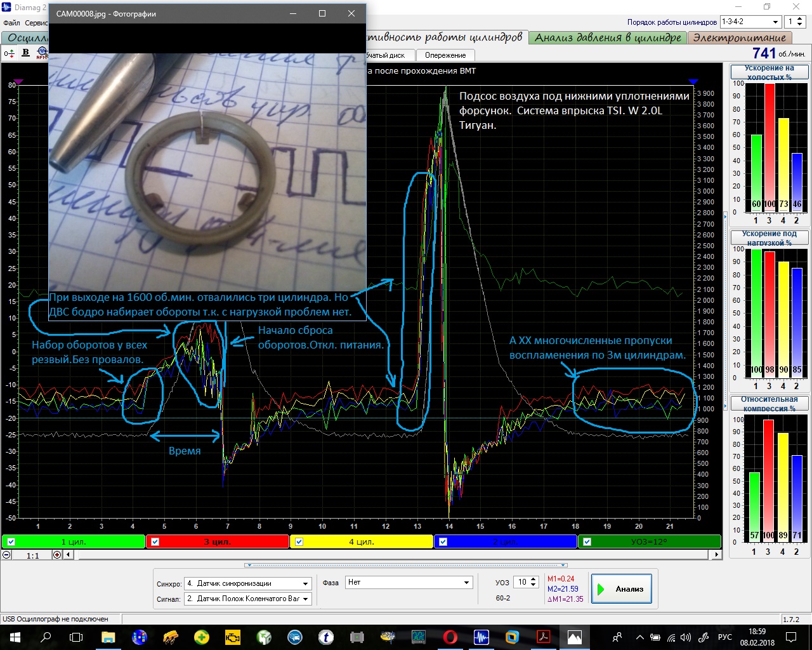Click the Diamag waveform app taskbar icon
This screenshot has width=812, height=650.
tap(481, 637)
